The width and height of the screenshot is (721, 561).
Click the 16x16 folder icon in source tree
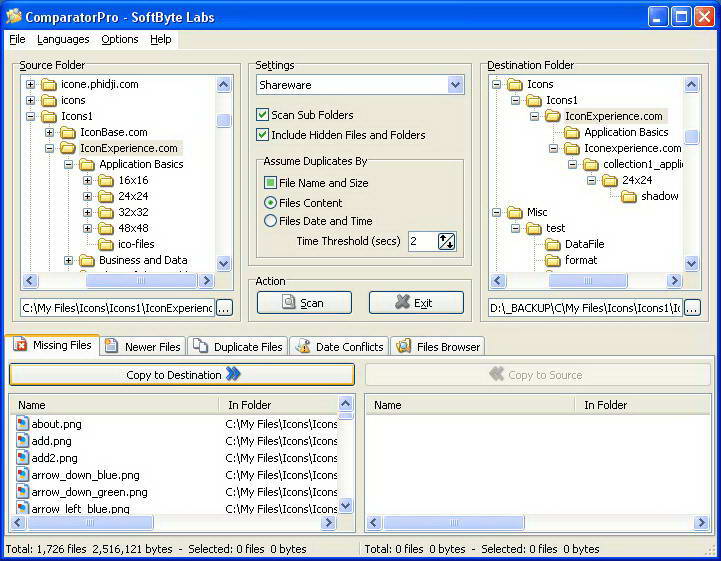point(106,180)
